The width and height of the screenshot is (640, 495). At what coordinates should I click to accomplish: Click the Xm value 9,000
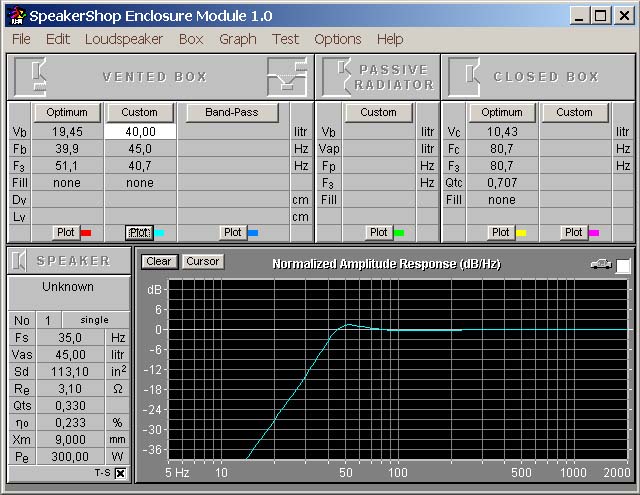pos(70,440)
